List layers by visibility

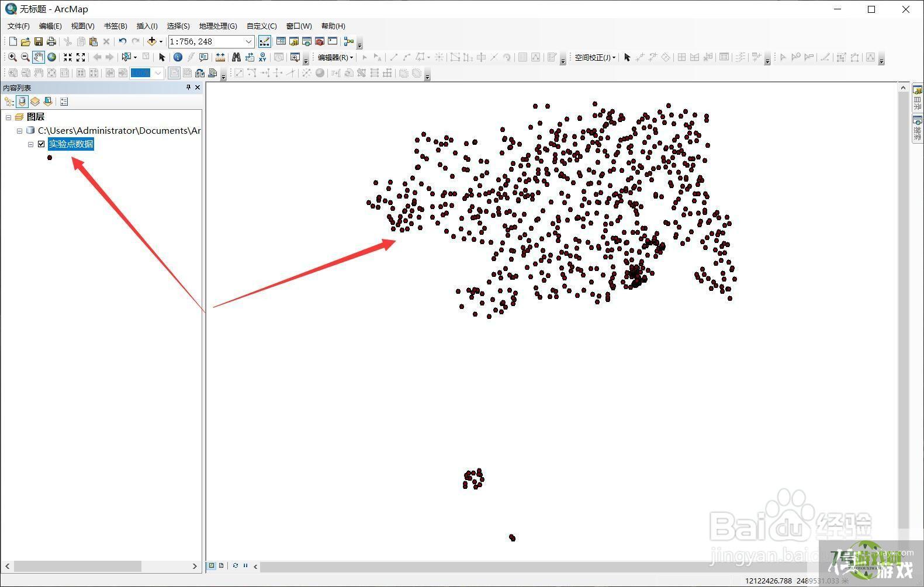point(35,102)
